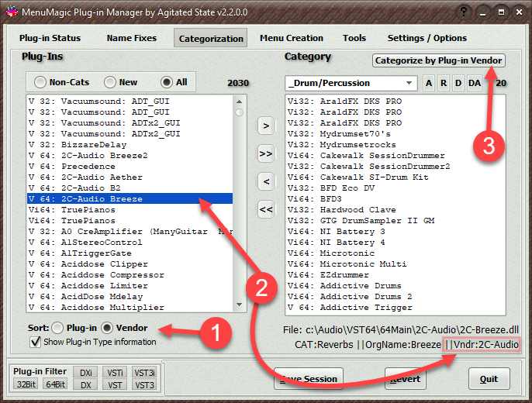Select Precedence in plug-ins list
532x403 pixels.
point(130,167)
